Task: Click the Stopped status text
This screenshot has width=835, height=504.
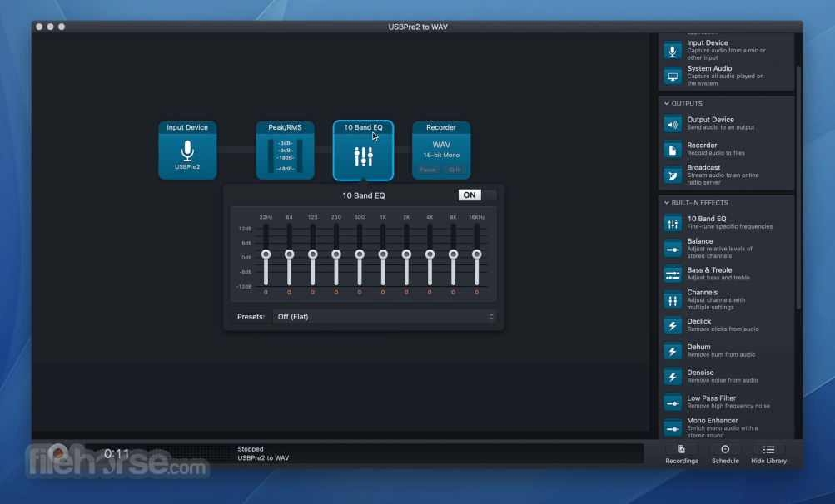Action: [251, 449]
